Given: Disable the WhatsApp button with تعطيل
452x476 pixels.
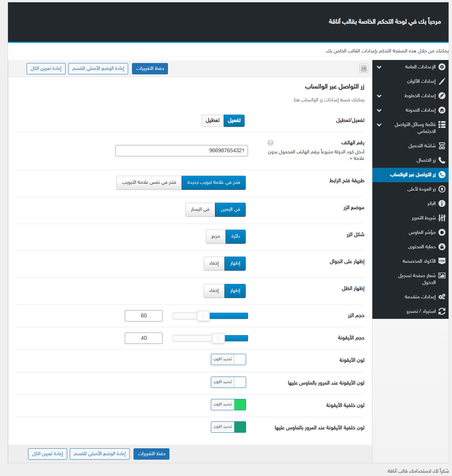Looking at the screenshot, I should click(x=213, y=121).
